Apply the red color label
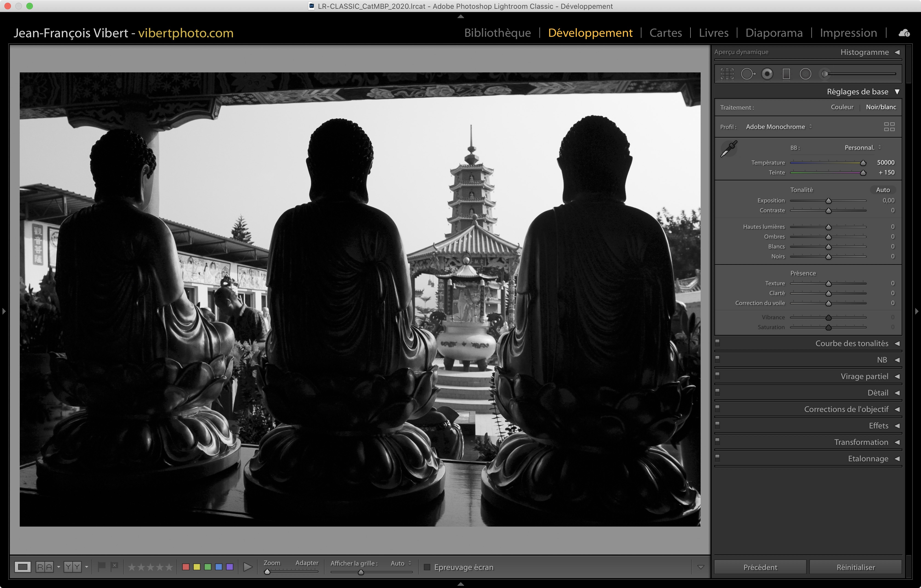Image resolution: width=921 pixels, height=588 pixels. click(x=186, y=567)
